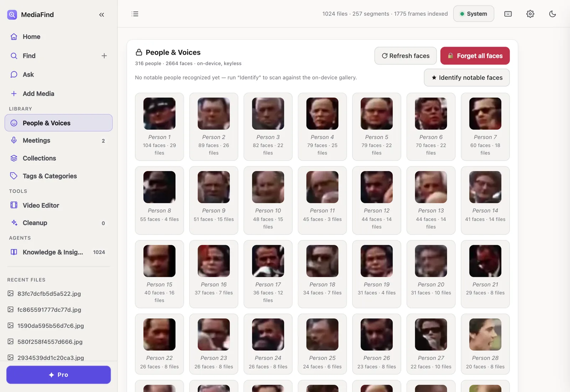Go to Home in sidebar

[58, 37]
